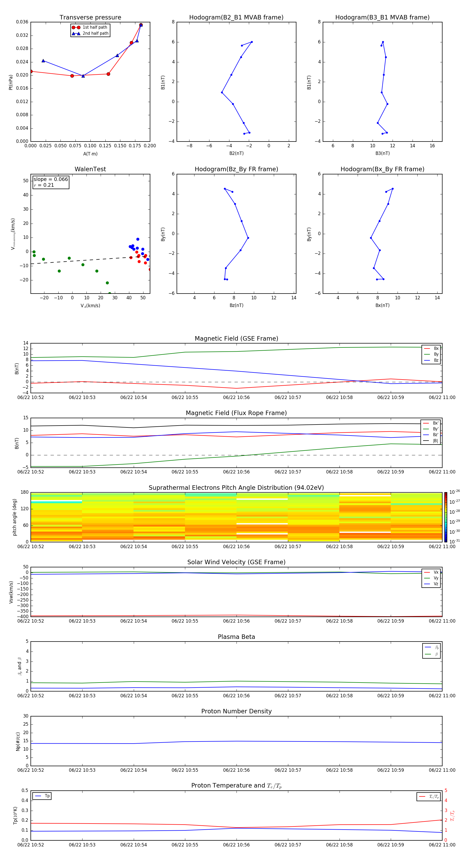This screenshot has height=868, width=473.
Task: Click the Tp legend entry in temperature panel
Action: [x=42, y=796]
